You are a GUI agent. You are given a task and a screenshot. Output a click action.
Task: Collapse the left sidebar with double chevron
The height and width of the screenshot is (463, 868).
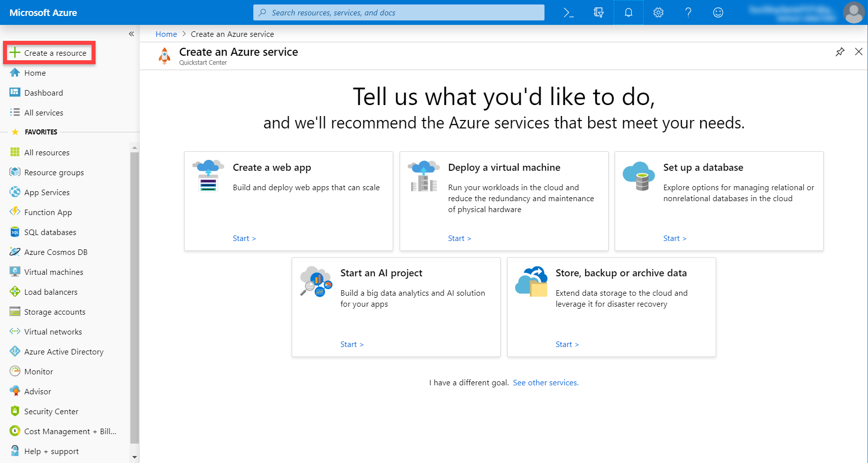coord(131,34)
